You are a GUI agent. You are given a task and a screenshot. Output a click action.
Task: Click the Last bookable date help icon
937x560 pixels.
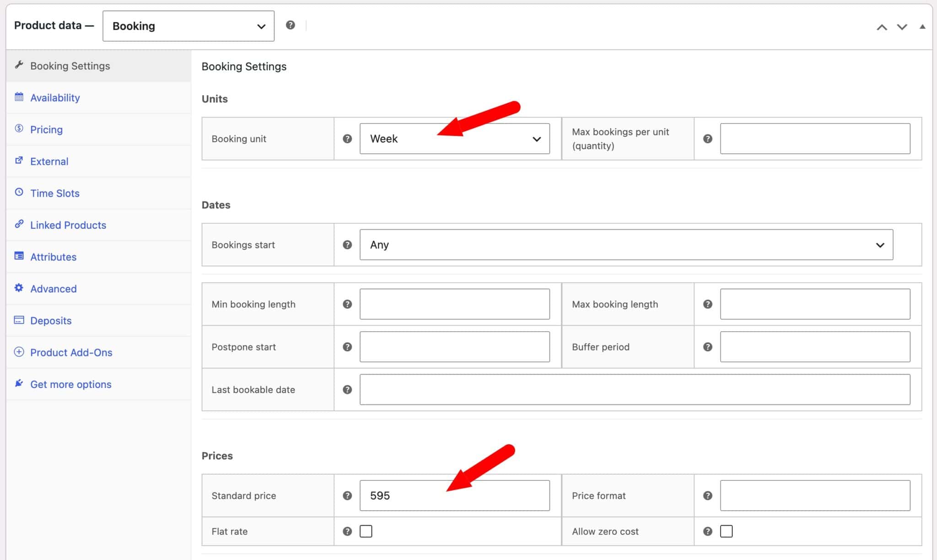pos(347,389)
